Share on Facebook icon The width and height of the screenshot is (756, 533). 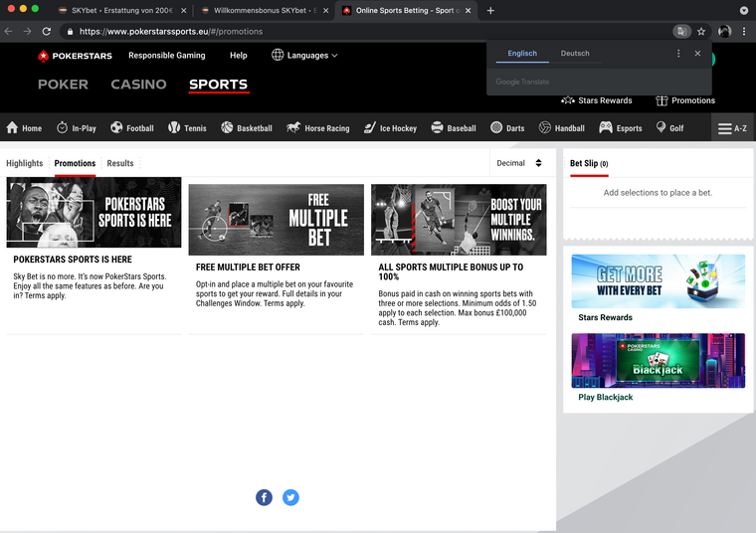click(x=264, y=497)
